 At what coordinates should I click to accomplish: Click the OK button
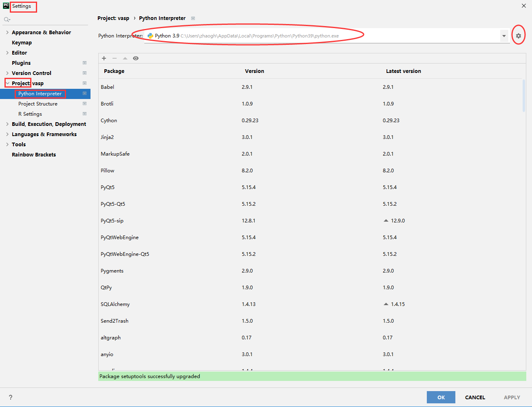coord(441,397)
